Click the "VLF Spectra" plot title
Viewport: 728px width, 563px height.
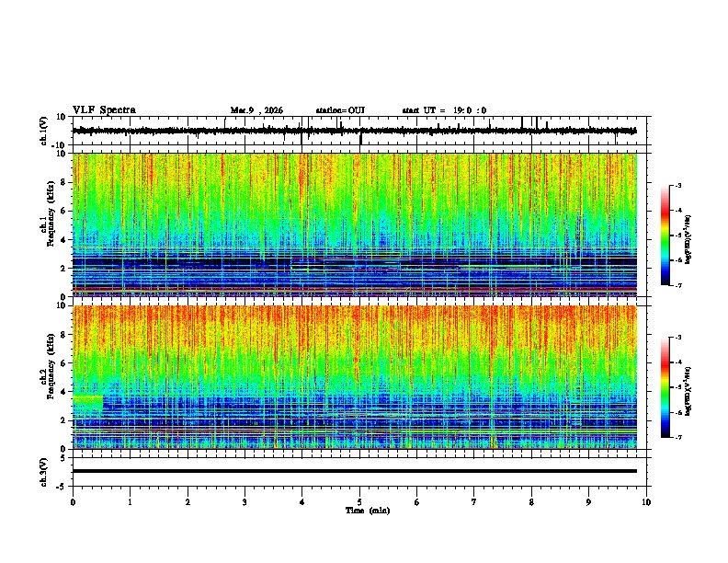104,110
